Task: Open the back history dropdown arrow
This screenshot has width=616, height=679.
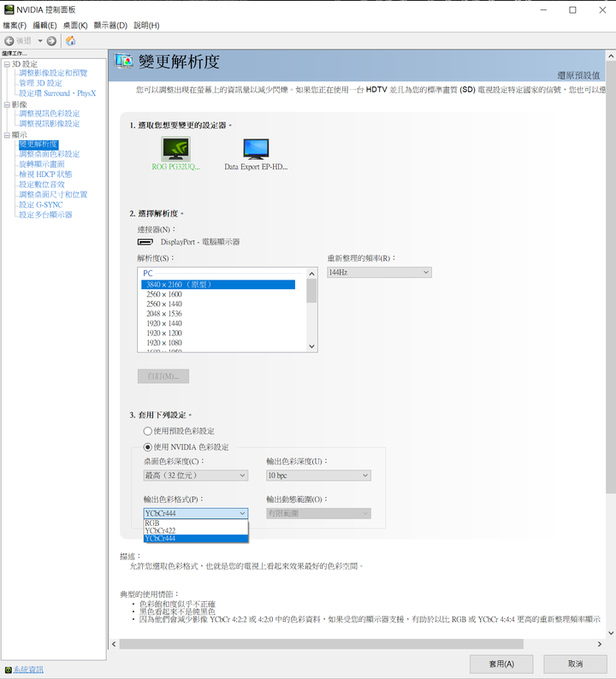Action: [40, 41]
